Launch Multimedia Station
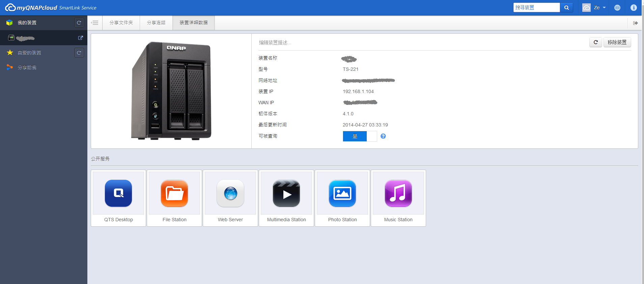Image resolution: width=644 pixels, height=284 pixels. point(286,193)
